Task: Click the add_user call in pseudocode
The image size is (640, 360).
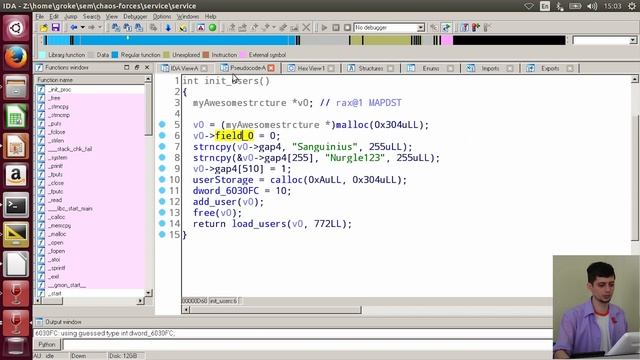Action: point(215,202)
